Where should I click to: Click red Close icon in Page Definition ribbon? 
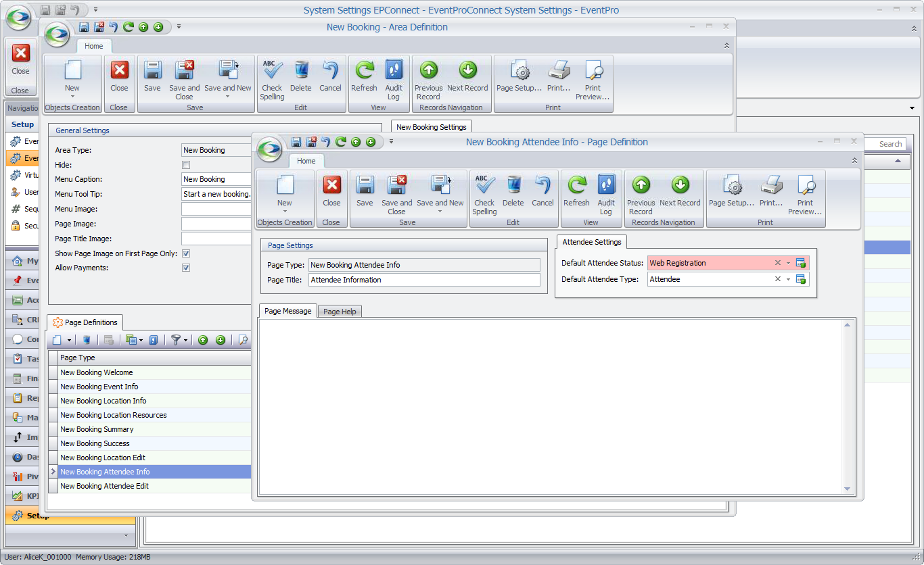coord(331,185)
